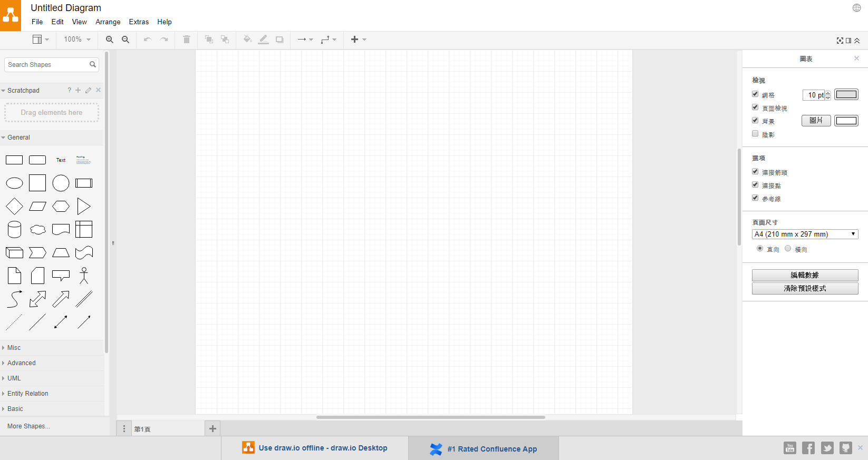Open the waypoints style dropdown
The width and height of the screenshot is (868, 460).
(329, 40)
